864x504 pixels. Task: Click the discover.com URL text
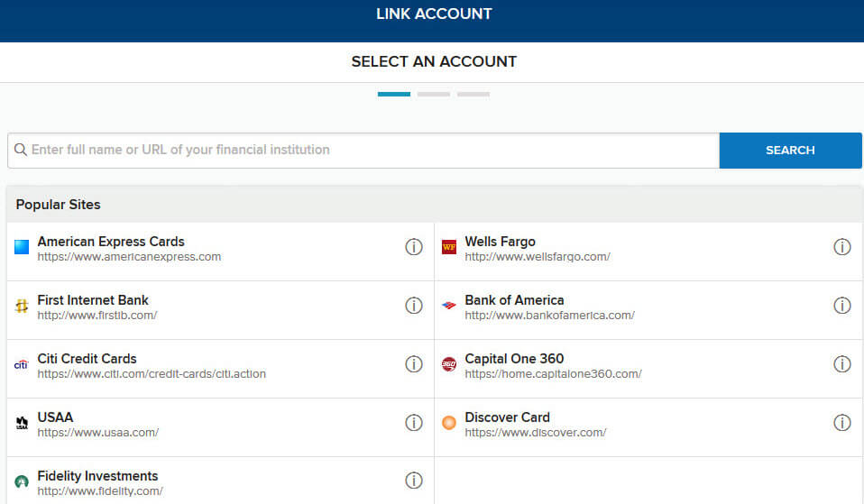tap(535, 433)
